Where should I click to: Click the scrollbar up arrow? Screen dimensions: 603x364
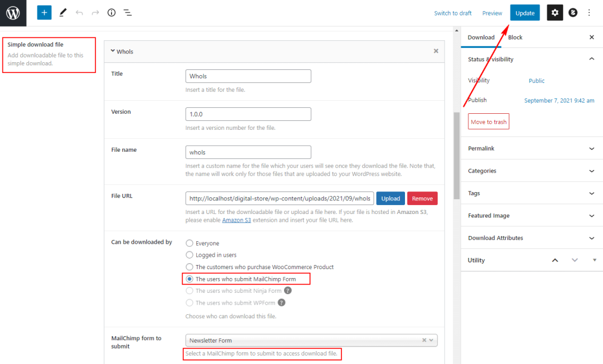pos(457,30)
